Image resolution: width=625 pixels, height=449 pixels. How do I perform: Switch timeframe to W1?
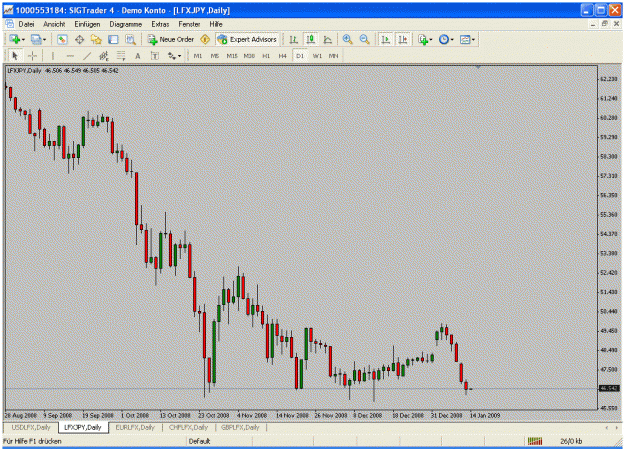click(317, 56)
